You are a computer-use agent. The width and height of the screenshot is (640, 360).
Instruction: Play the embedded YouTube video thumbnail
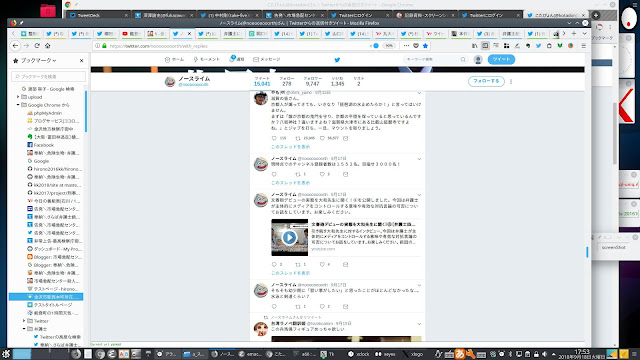click(289, 238)
